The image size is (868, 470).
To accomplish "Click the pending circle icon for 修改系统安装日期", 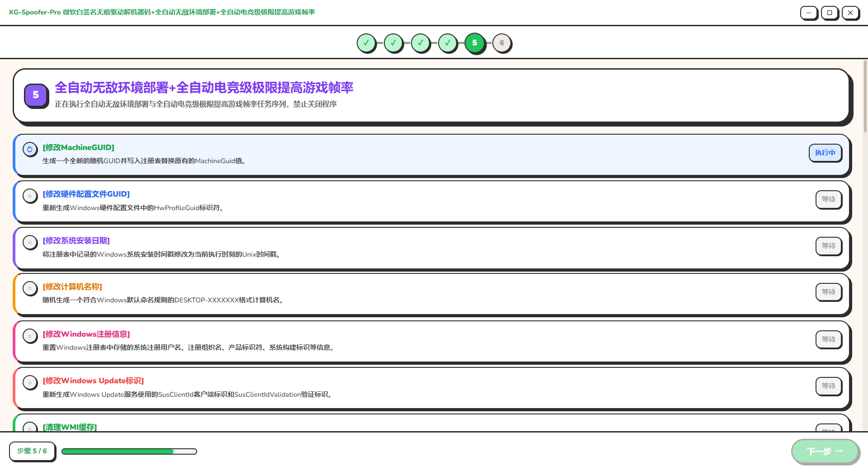I will [x=30, y=243].
